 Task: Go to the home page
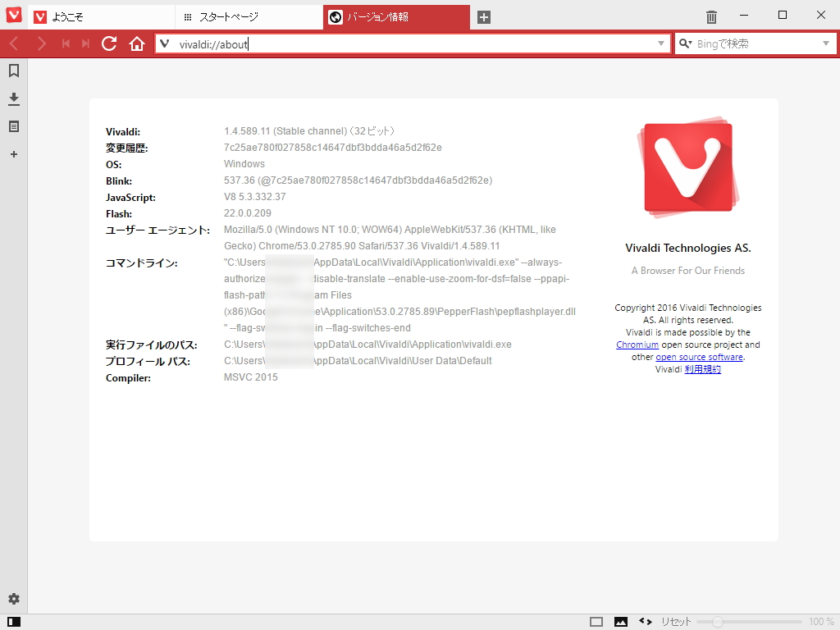137,43
